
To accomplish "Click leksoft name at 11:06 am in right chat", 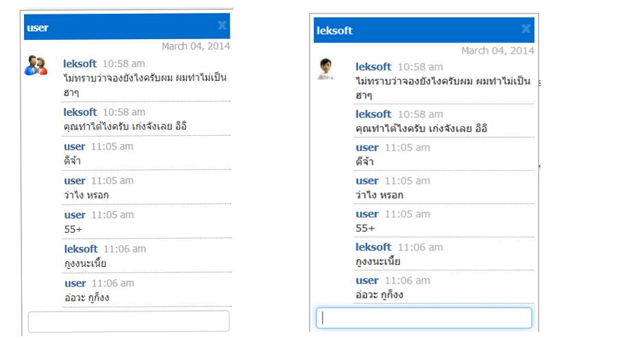I will (x=373, y=247).
